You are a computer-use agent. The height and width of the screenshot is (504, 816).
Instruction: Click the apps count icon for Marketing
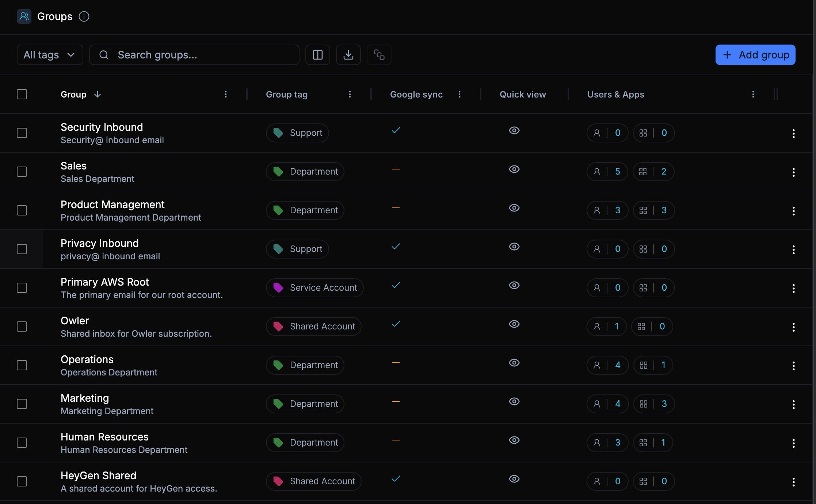(x=644, y=404)
